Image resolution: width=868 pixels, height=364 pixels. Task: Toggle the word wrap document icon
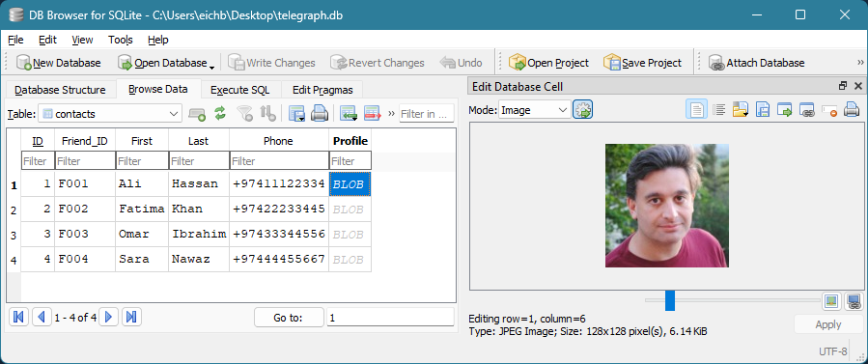(x=696, y=110)
